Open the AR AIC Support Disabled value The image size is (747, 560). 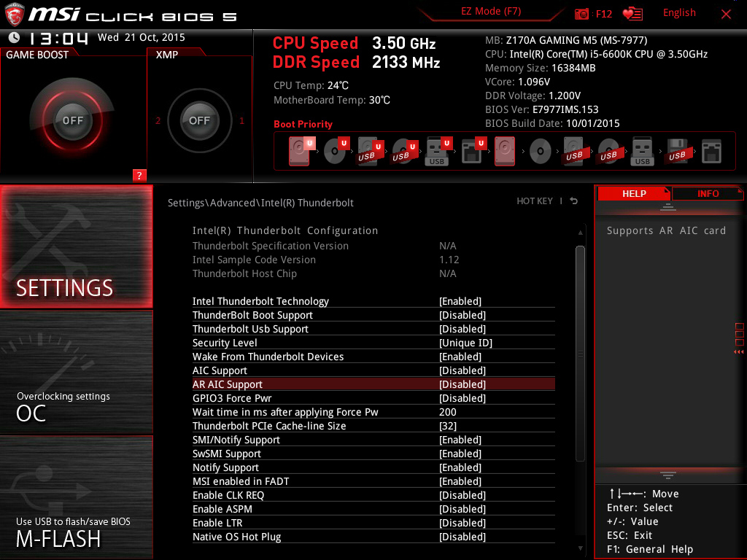(x=462, y=384)
